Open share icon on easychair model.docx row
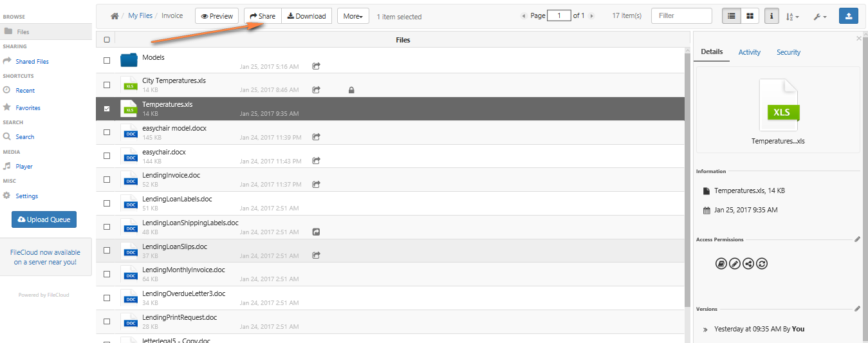Viewport: 868px width, 343px height. point(317,136)
